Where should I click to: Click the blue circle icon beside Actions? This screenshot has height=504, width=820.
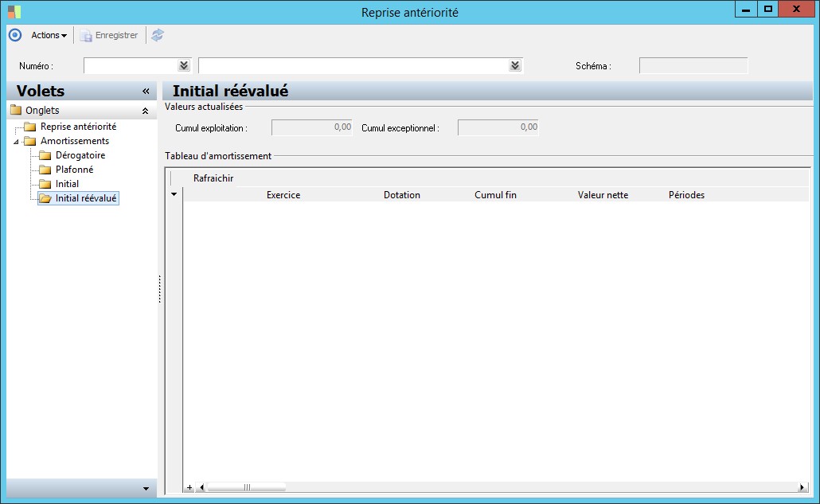(15, 35)
